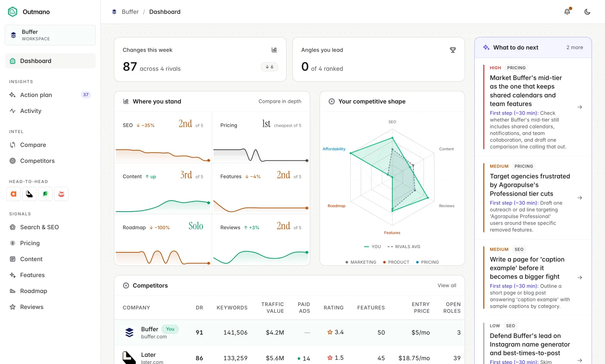Open Sprout Social green leaf head-to-head icon
This screenshot has height=364, width=605.
click(45, 194)
